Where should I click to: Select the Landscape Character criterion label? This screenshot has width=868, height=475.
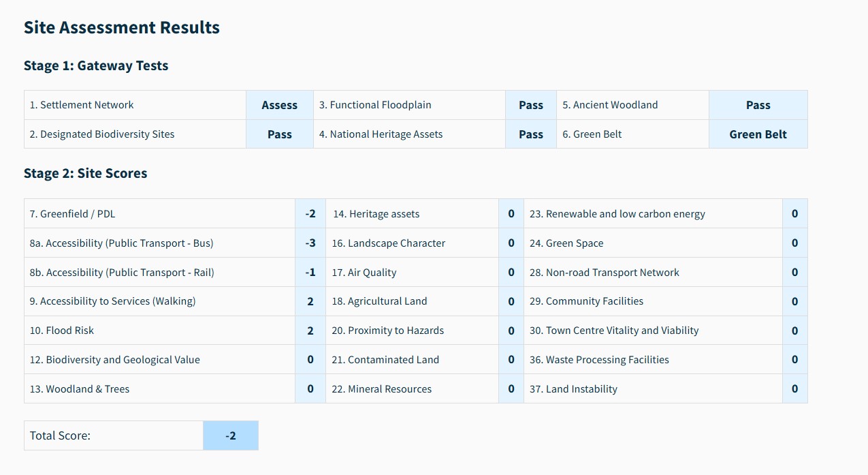tap(389, 243)
